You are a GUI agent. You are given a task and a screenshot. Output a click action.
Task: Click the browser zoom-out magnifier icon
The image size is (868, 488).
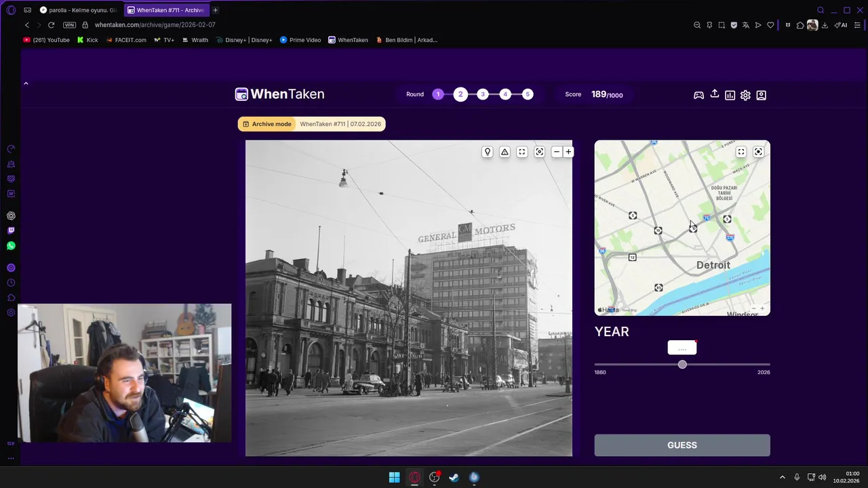point(697,25)
